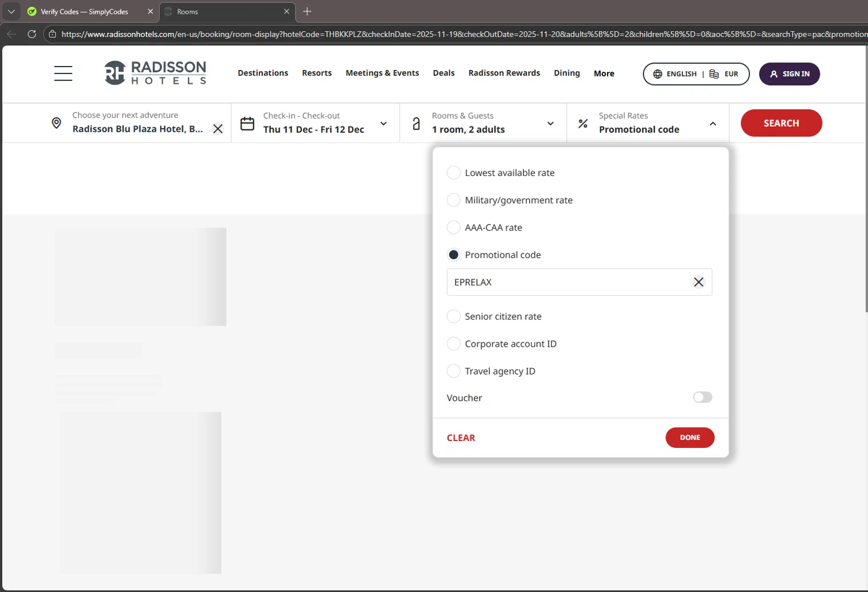
Task: Click the Radisson Hotels logo
Action: pos(155,73)
